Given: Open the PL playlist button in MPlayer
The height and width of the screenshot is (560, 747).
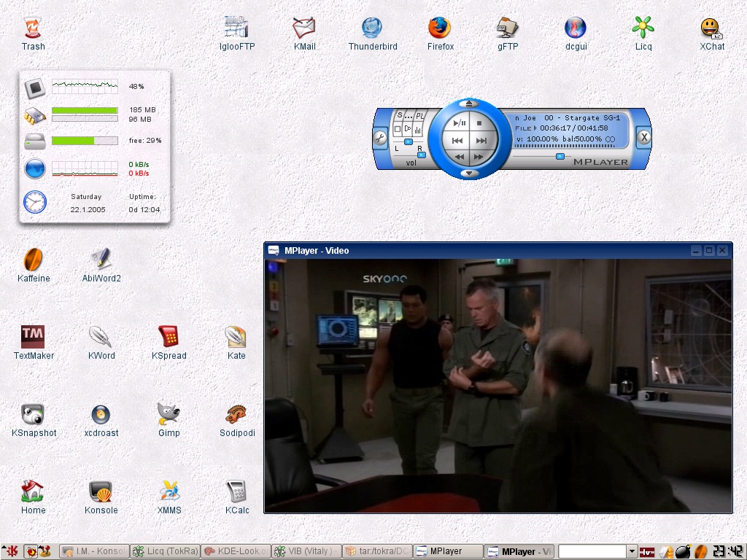Looking at the screenshot, I should point(419,116).
